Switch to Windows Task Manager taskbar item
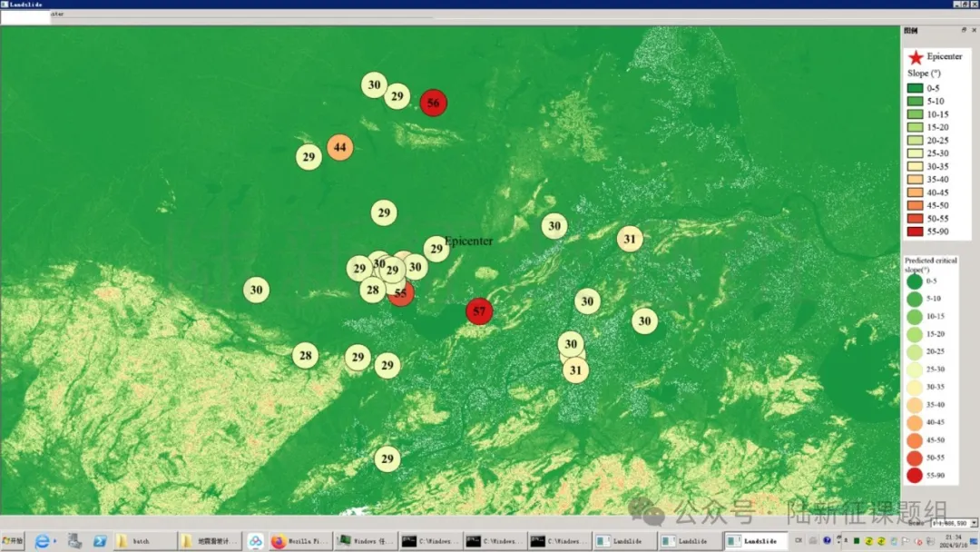Screen dimensions: 980x552 click(x=365, y=541)
